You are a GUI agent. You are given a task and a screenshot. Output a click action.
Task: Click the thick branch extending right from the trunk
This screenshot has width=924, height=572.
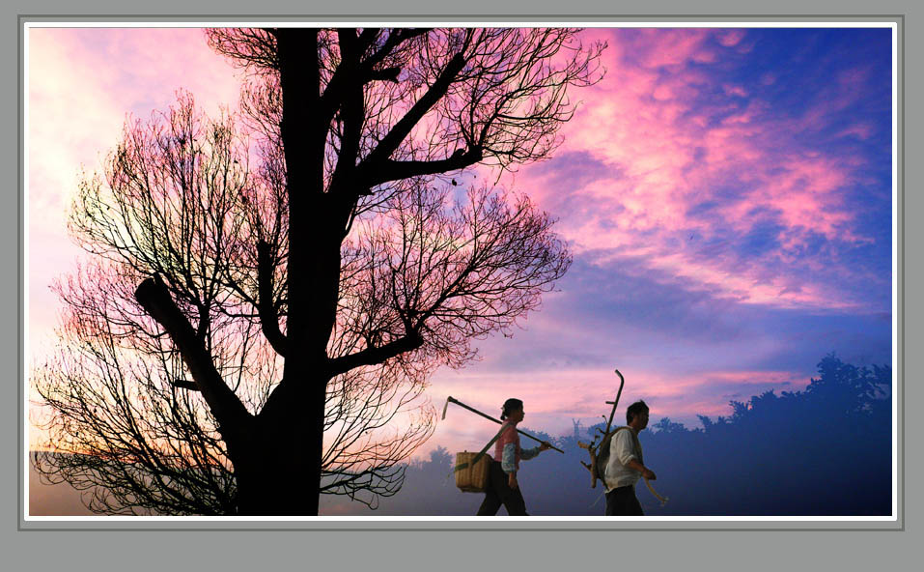425,162
